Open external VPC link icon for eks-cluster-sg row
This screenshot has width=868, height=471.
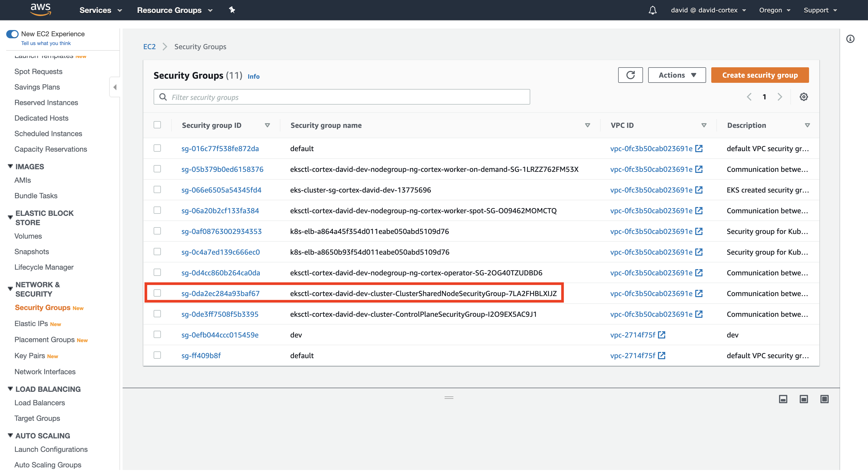699,190
